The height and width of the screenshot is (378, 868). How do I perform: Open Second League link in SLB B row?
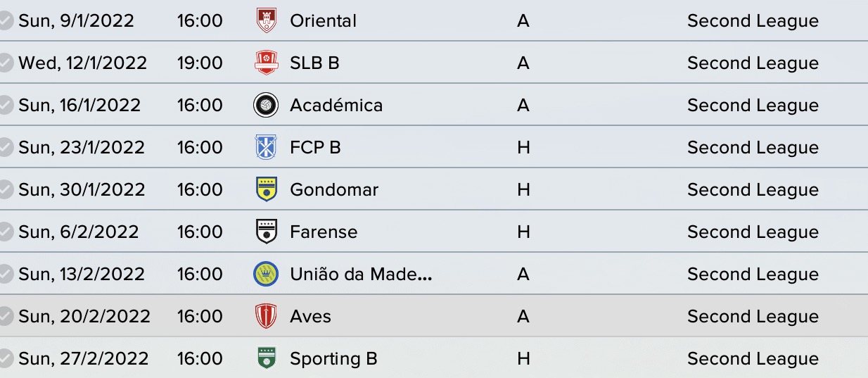[x=753, y=63]
